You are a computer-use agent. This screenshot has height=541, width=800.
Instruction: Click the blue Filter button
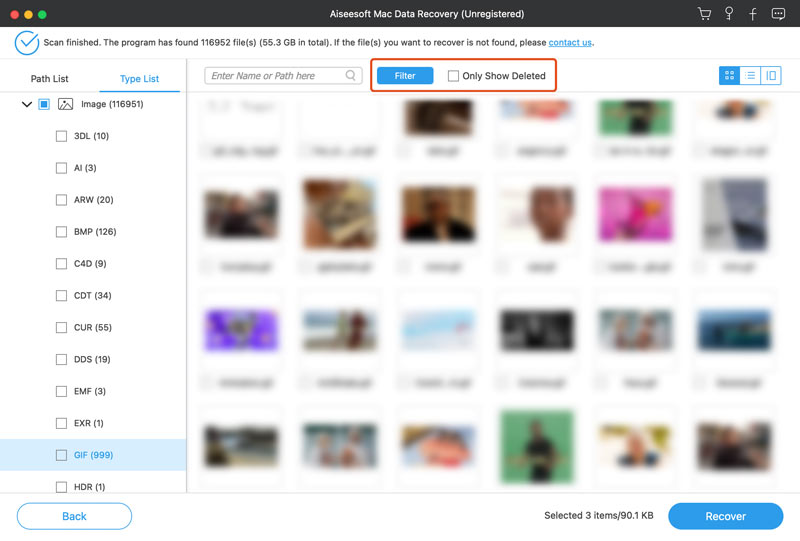pyautogui.click(x=405, y=76)
